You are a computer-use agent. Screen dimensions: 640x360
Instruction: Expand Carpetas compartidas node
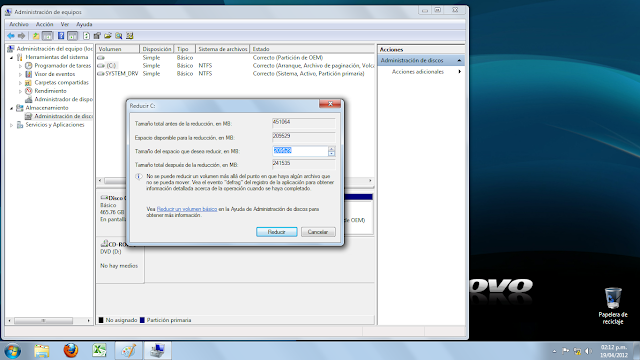pyautogui.click(x=20, y=82)
